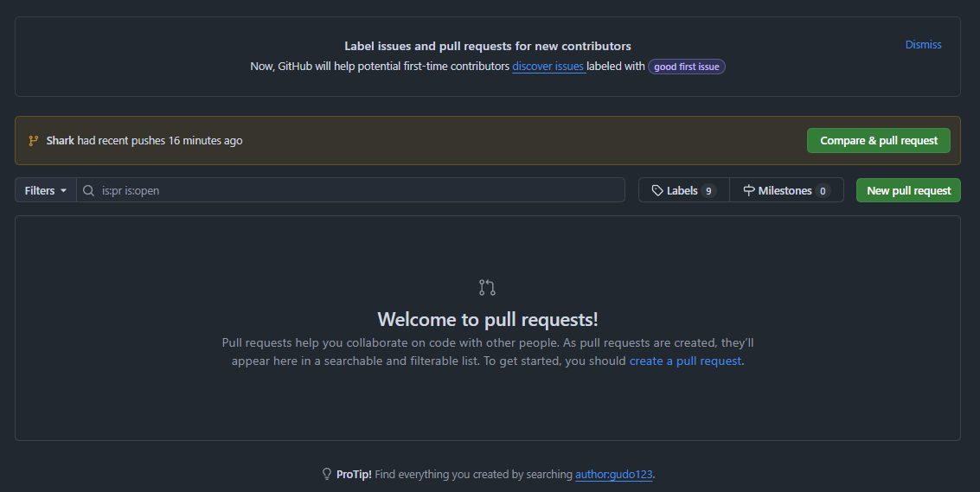
Task: Click the ProTip lightbulb icon
Action: [x=327, y=474]
